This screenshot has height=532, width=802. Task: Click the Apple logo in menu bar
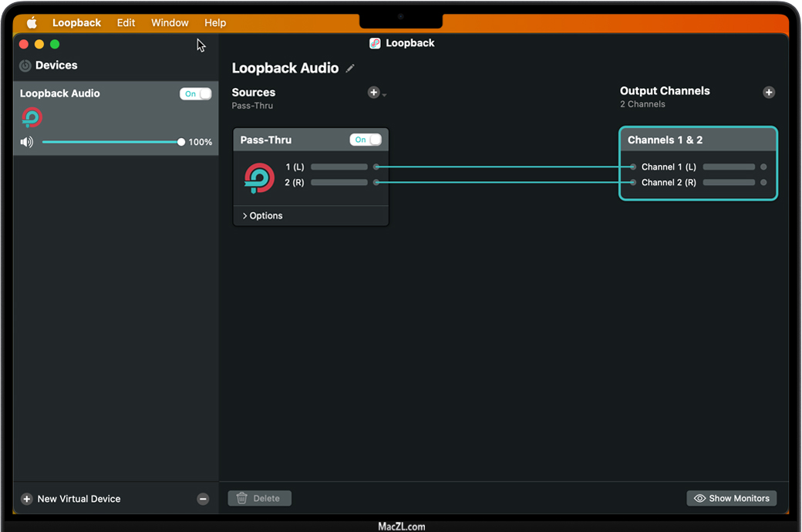pyautogui.click(x=32, y=23)
